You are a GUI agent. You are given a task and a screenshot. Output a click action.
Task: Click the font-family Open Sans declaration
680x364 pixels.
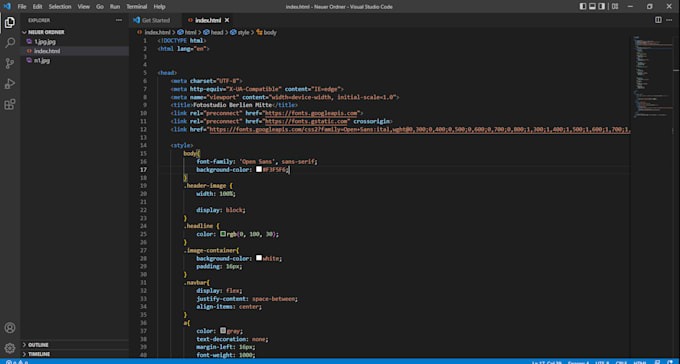click(x=257, y=161)
